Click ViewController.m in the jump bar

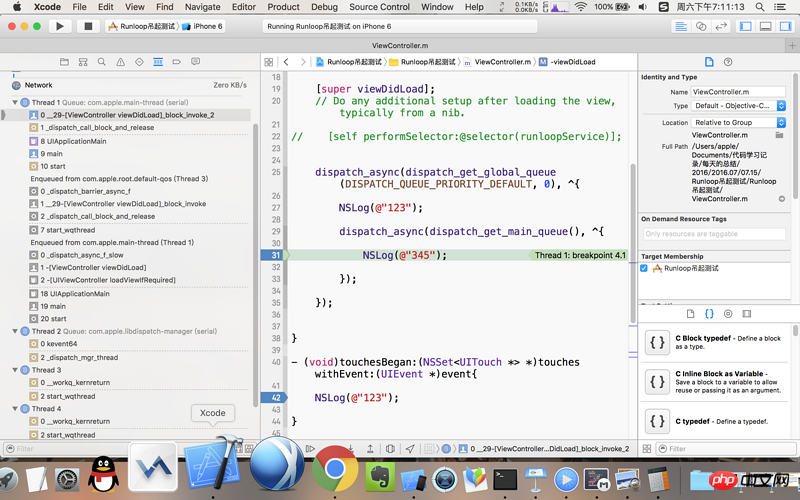502,62
